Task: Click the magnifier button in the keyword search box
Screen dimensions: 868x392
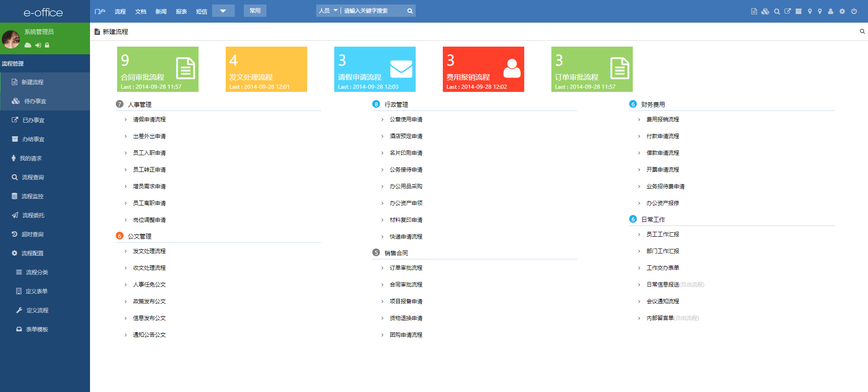Action: click(410, 11)
